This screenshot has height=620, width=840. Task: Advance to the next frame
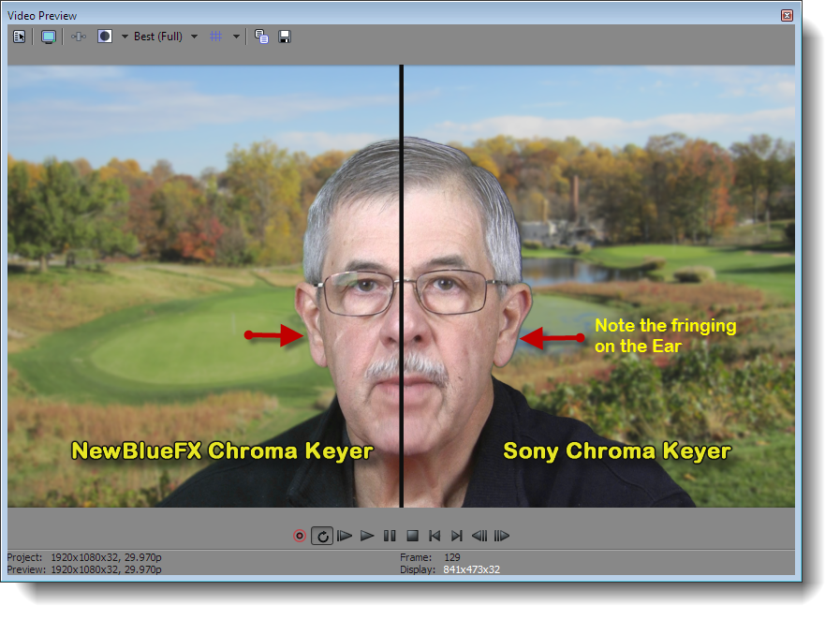click(x=501, y=536)
